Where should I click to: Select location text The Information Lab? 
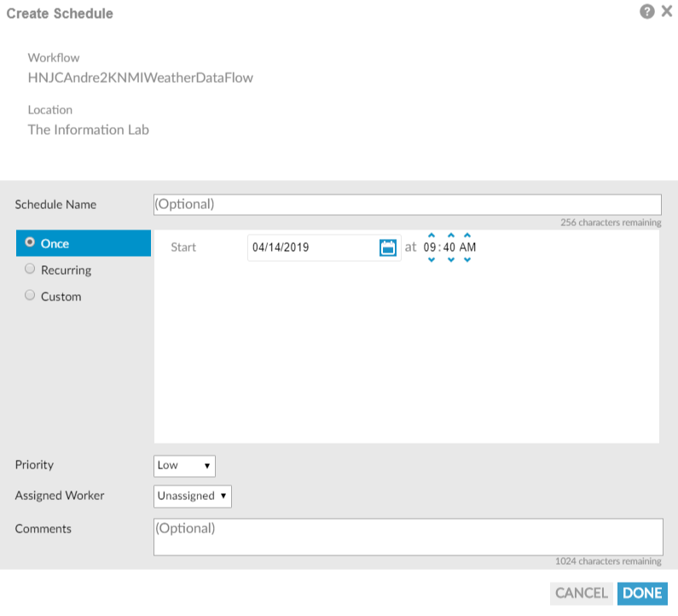89,130
